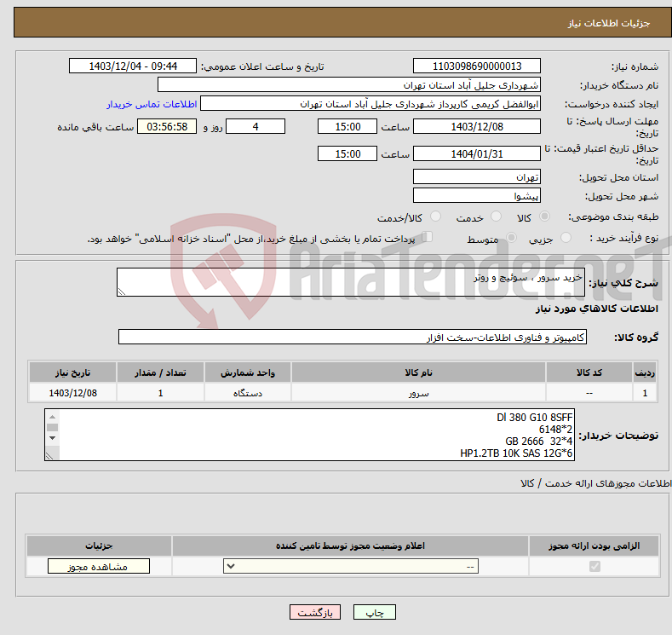The image size is (672, 635).
Task: Click the resize handle of شرح کلی نیاز box
Action: (122, 292)
